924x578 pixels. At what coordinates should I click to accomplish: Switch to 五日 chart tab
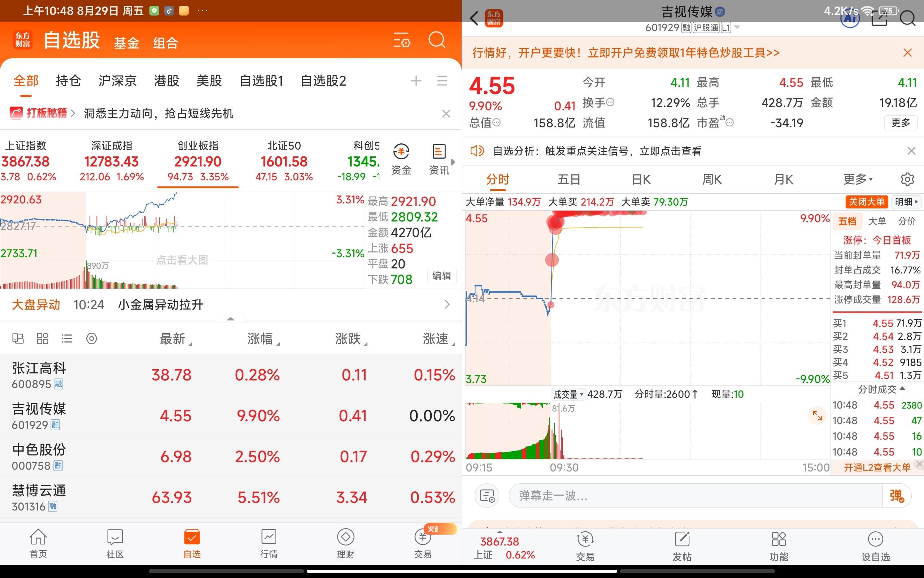tap(569, 179)
